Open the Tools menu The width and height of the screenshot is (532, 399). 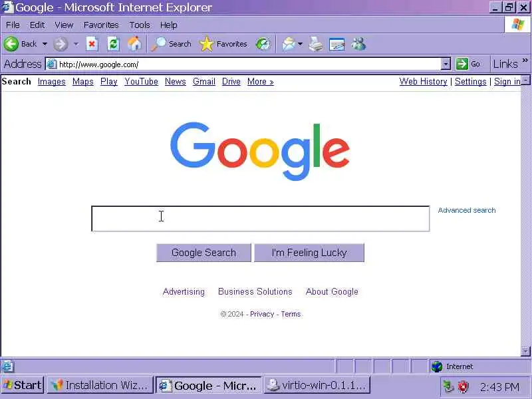click(x=140, y=25)
